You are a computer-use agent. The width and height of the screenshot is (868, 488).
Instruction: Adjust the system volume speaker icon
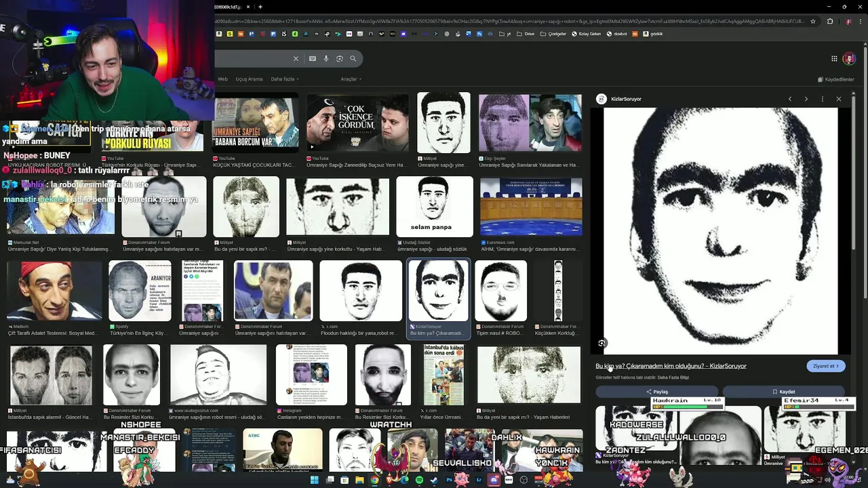pos(828,480)
